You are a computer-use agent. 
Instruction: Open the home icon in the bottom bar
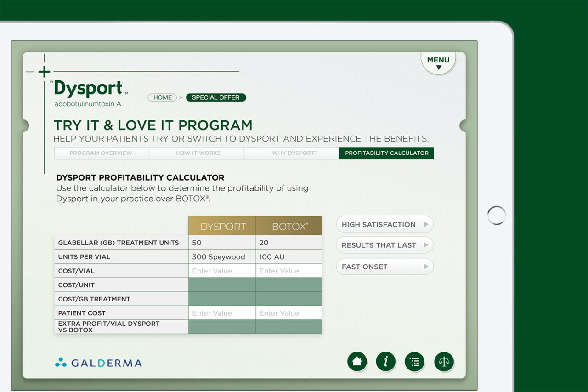(357, 362)
